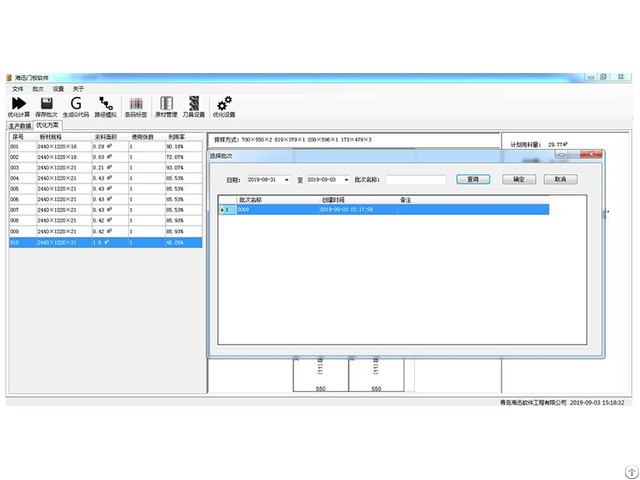Click the 批次名称 text input field
640x480 pixels.
point(416,180)
